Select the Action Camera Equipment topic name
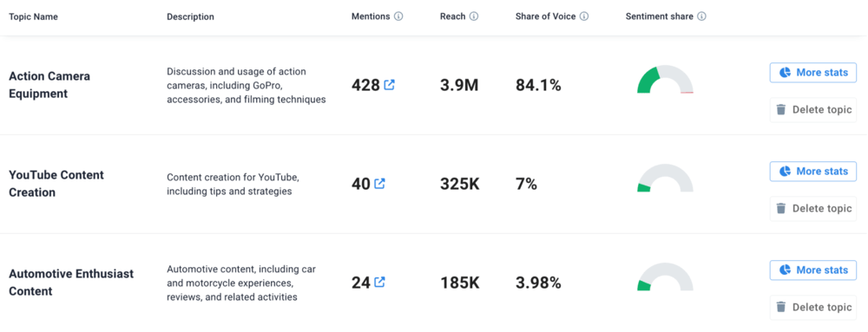868x332 pixels. click(49, 85)
